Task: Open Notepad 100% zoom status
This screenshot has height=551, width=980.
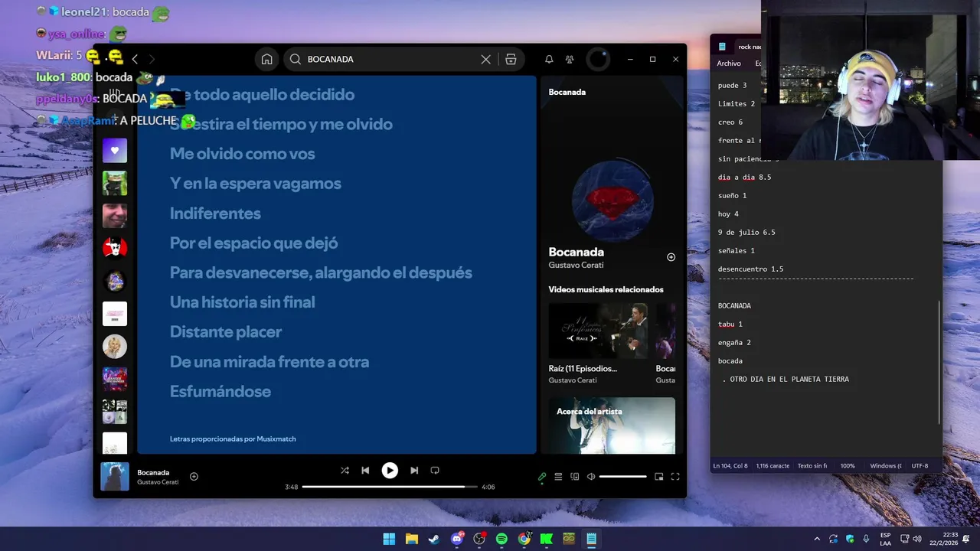Action: pos(848,466)
